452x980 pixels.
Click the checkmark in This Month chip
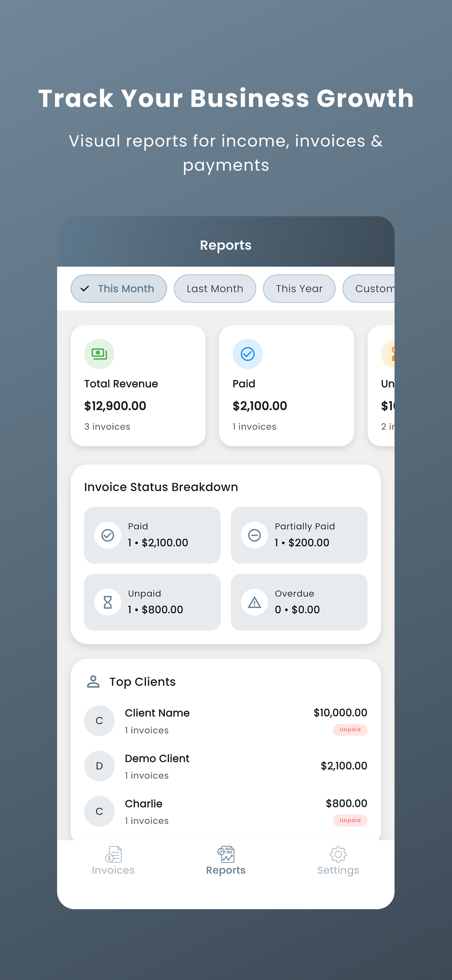point(85,288)
